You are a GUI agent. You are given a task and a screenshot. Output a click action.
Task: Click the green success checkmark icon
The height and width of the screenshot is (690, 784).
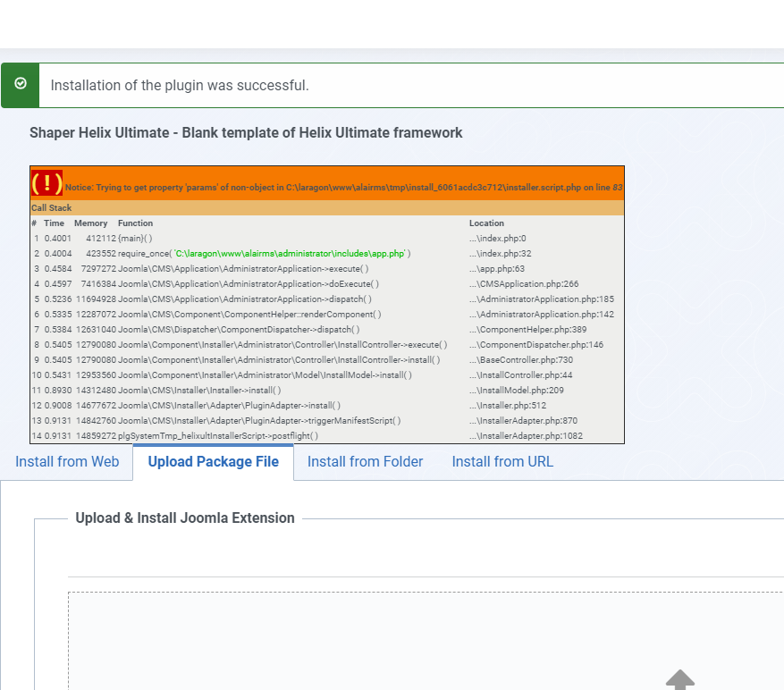coord(20,84)
